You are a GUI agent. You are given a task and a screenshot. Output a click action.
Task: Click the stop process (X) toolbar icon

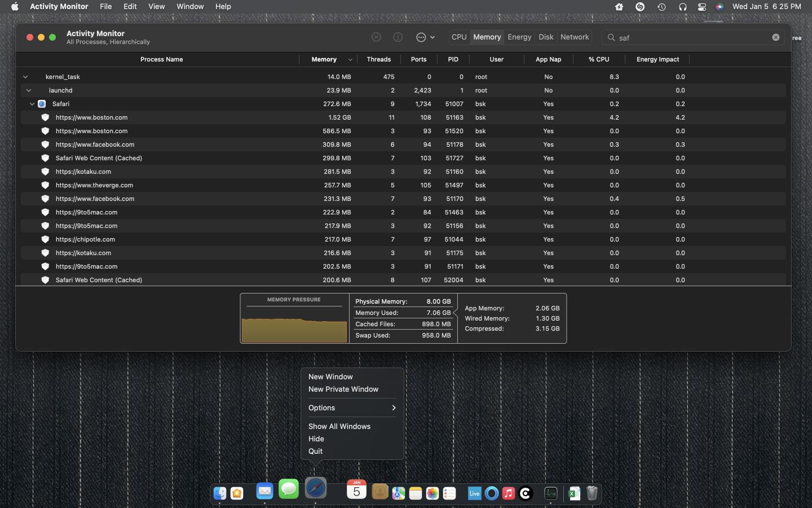click(376, 37)
